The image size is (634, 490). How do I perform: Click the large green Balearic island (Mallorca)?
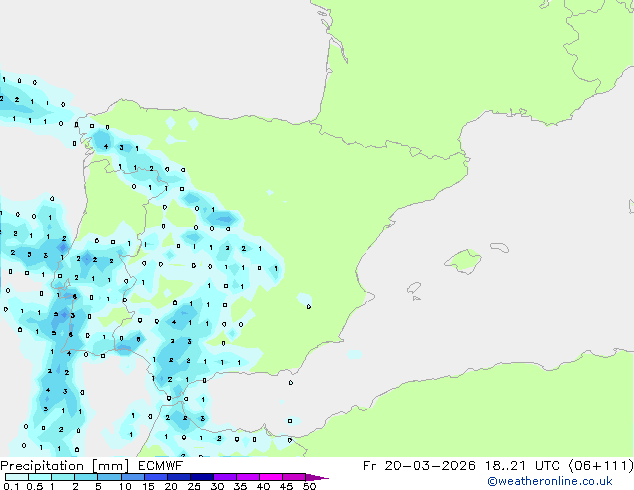click(464, 261)
